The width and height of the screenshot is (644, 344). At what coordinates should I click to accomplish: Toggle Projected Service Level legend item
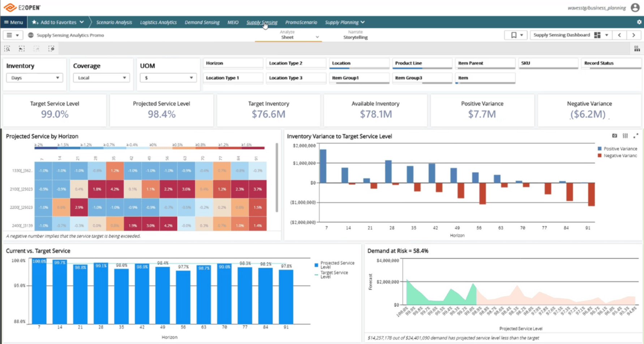[x=335, y=265]
